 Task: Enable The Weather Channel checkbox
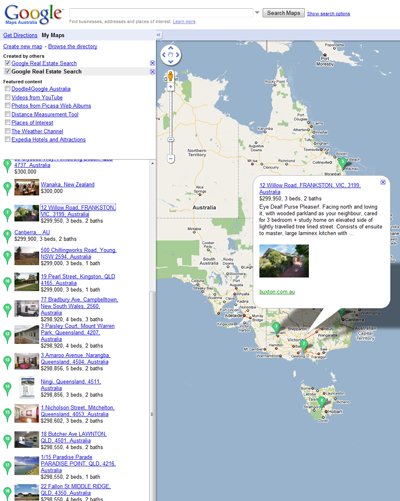pyautogui.click(x=7, y=131)
